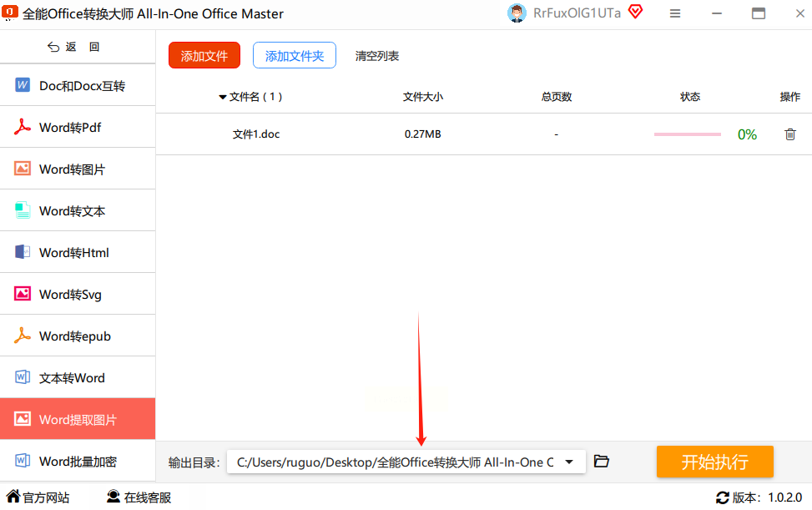This screenshot has height=510, width=812.
Task: Click the 添加文件夹 button
Action: coord(294,55)
